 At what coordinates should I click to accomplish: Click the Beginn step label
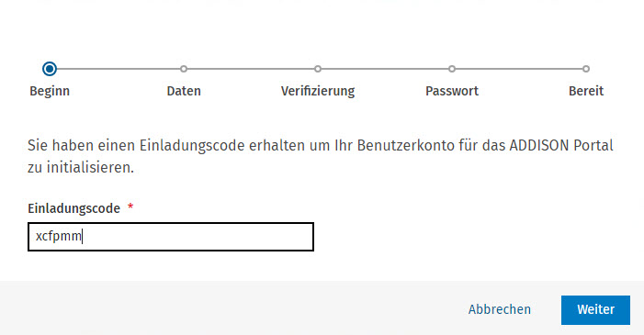click(x=50, y=91)
